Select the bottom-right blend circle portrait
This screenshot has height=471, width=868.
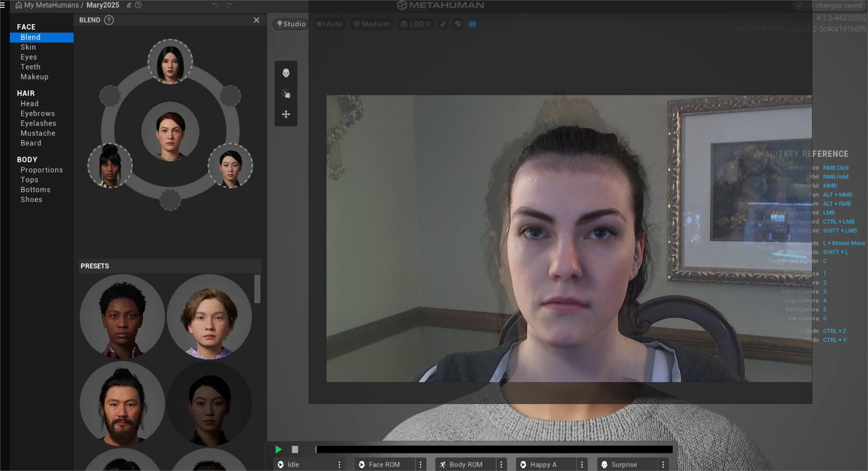pos(231,165)
